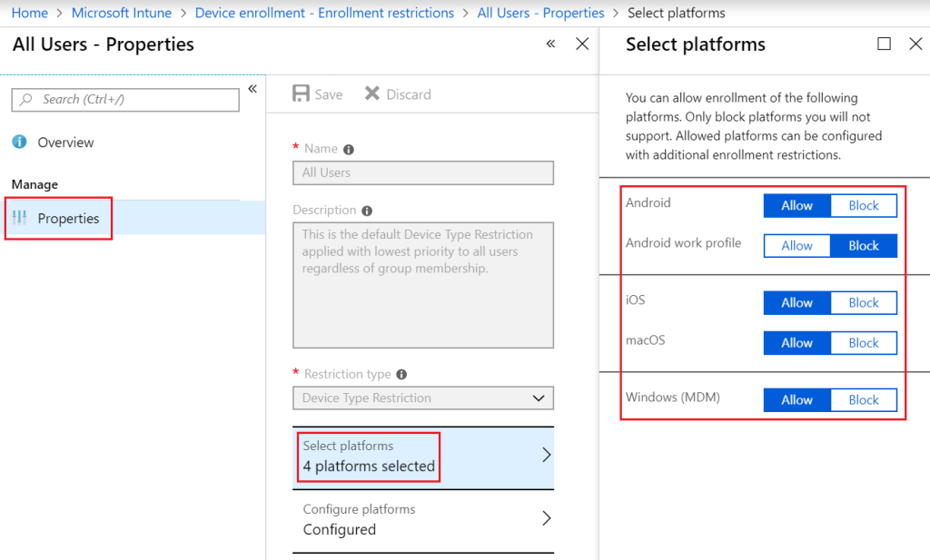Allow Windows (MDM) enrollment
This screenshot has height=560, width=930.
[x=796, y=399]
